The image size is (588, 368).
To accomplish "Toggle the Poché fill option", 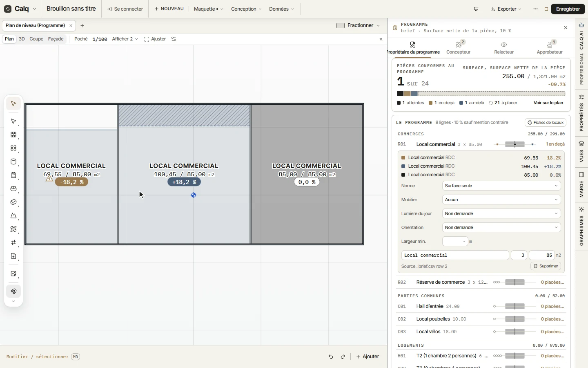I will click(81, 39).
